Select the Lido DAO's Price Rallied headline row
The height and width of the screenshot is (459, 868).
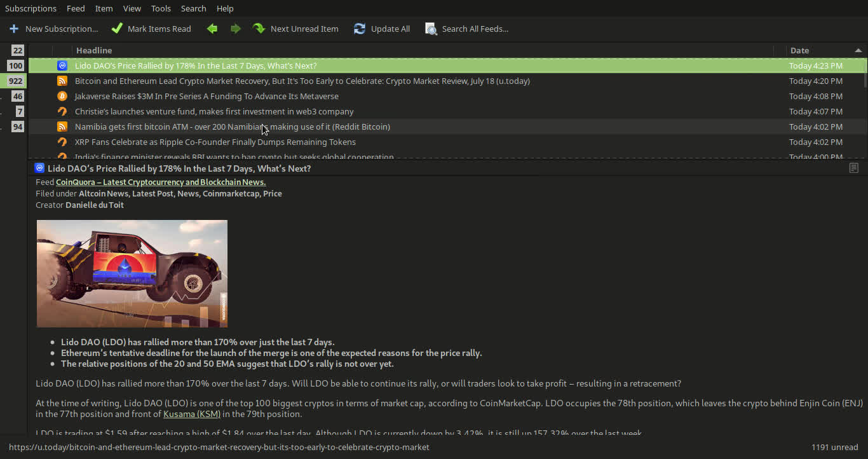coord(447,65)
